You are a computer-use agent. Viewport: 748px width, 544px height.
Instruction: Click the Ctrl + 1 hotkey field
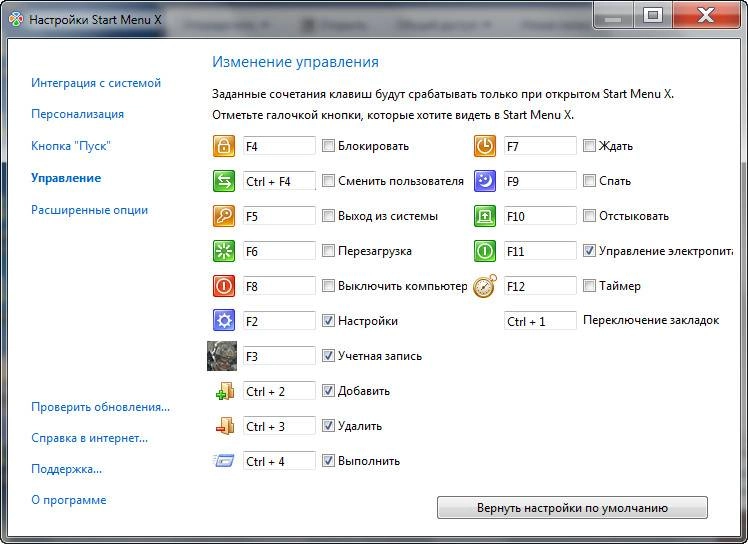pyautogui.click(x=540, y=321)
